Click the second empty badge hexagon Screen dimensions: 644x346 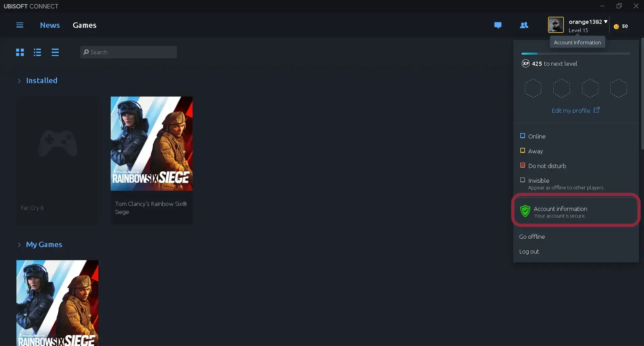(x=561, y=89)
